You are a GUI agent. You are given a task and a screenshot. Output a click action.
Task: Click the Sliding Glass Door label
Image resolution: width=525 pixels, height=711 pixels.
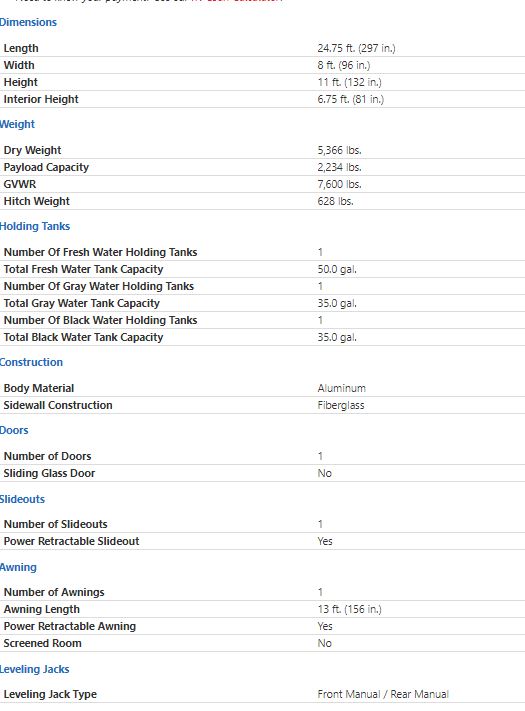click(49, 473)
